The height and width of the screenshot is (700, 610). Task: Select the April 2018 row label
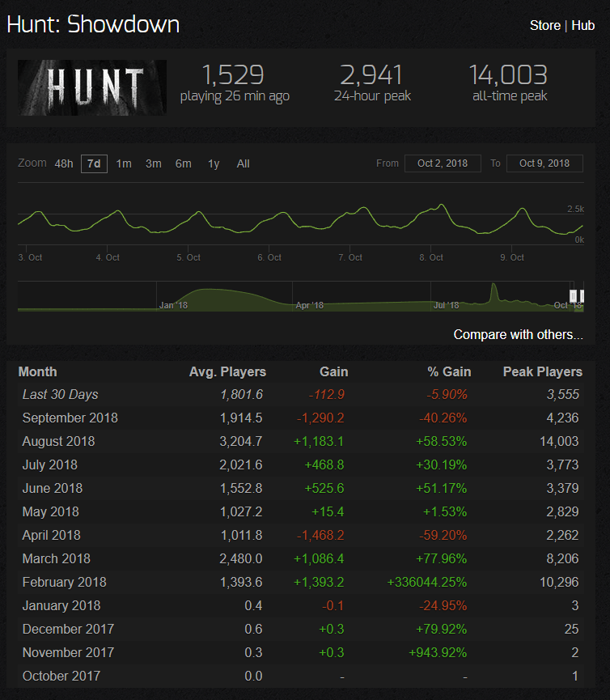[x=51, y=535]
